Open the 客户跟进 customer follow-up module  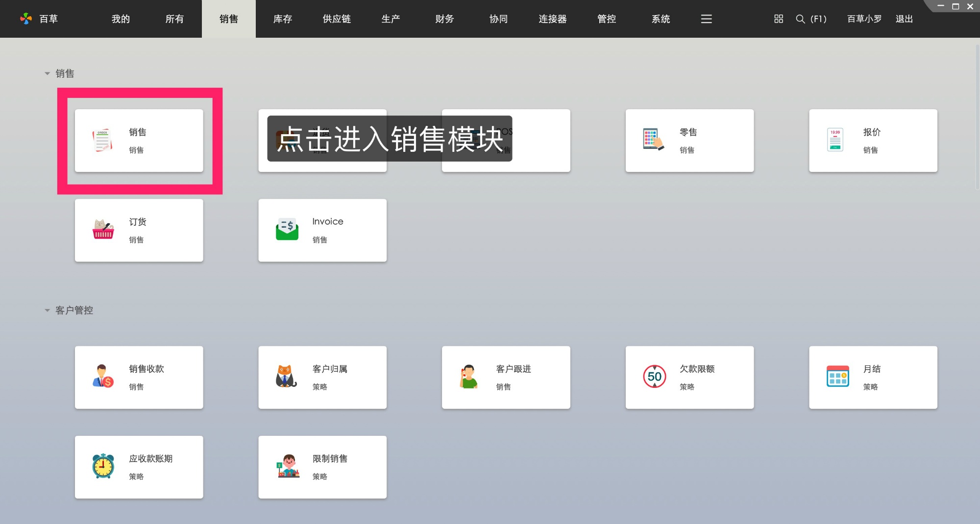(x=506, y=377)
